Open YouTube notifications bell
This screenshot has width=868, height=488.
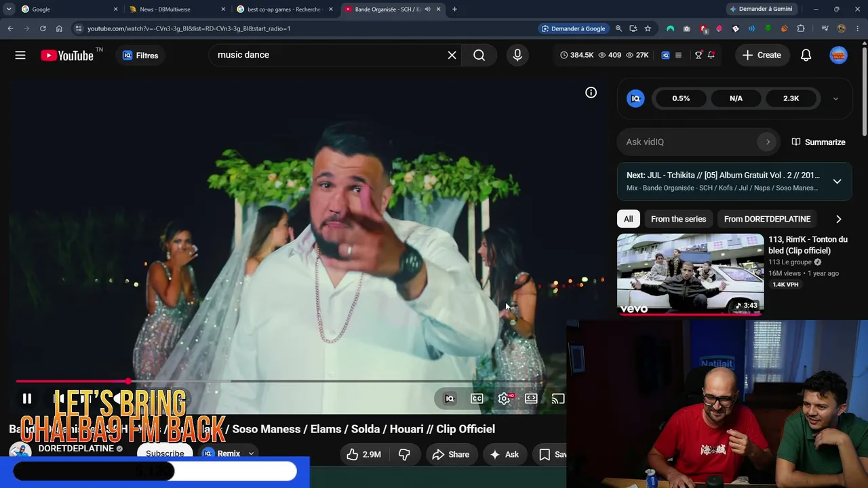tap(806, 56)
